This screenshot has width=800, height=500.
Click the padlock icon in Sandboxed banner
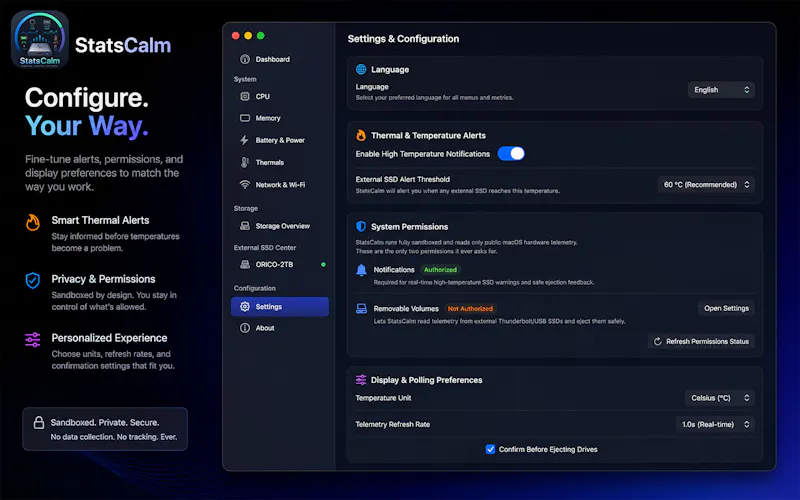pos(39,422)
